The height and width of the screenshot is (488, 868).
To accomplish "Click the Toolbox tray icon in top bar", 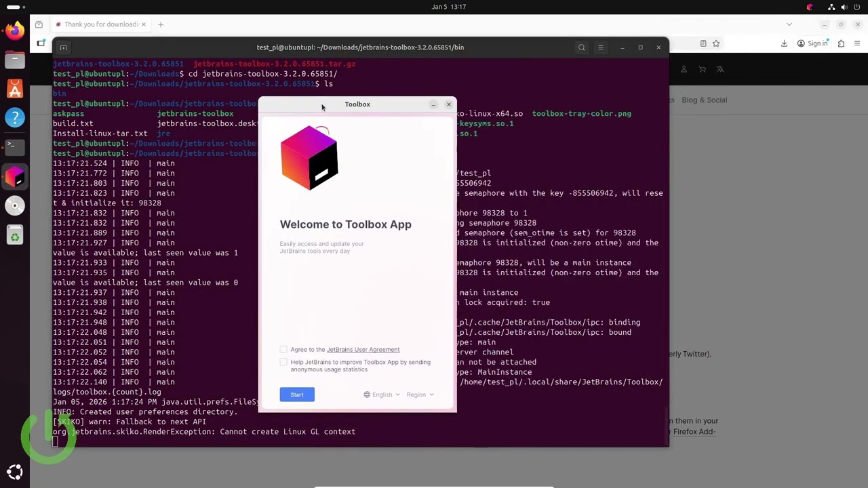I will pyautogui.click(x=810, y=7).
